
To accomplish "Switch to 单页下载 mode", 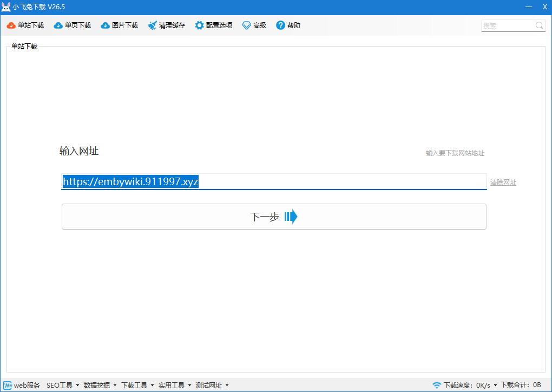I will [78, 25].
